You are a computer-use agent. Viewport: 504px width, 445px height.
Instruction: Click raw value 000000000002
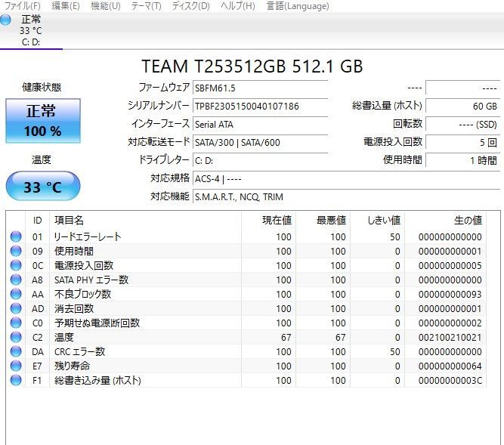click(x=450, y=323)
